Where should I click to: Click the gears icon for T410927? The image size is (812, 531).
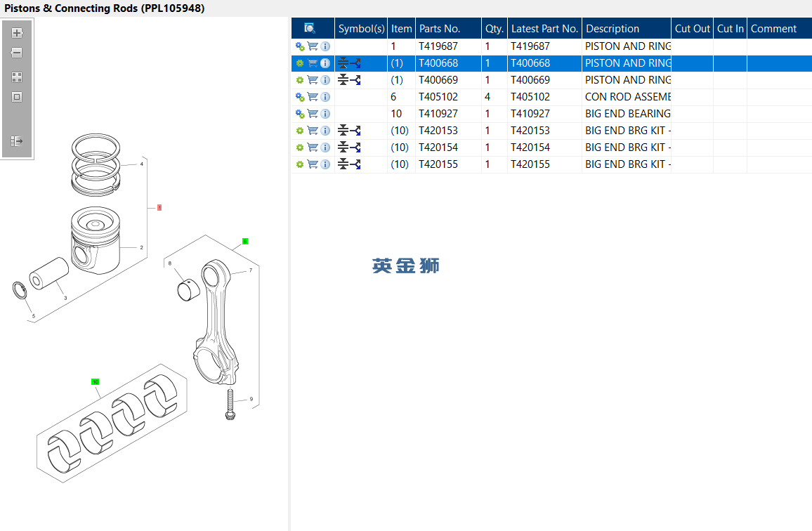pos(300,114)
